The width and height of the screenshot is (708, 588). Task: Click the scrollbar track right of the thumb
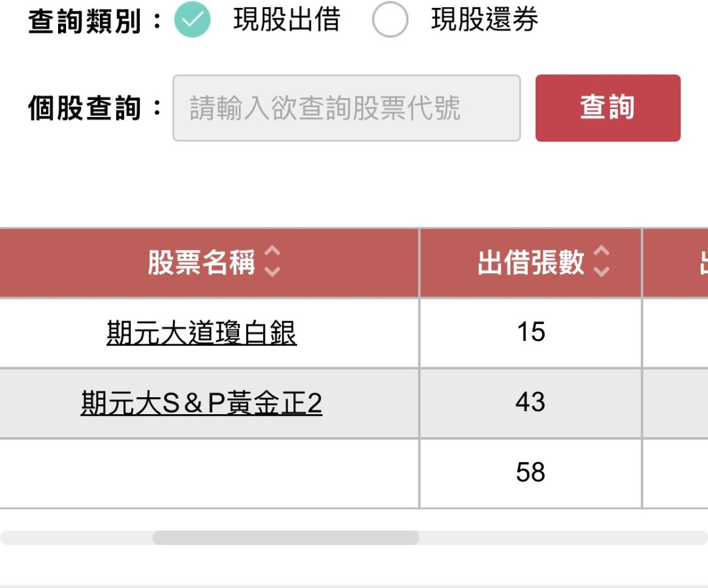(562, 538)
